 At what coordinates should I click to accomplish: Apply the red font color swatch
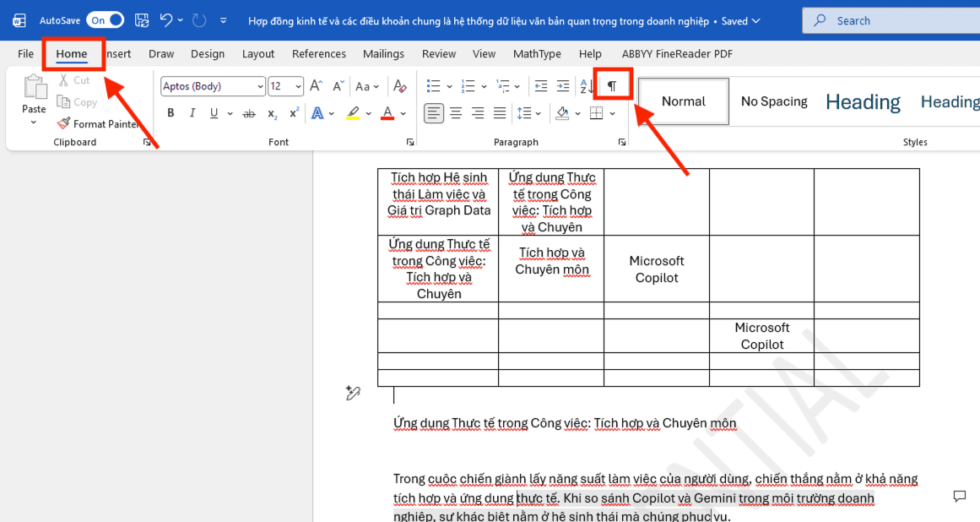[387, 113]
